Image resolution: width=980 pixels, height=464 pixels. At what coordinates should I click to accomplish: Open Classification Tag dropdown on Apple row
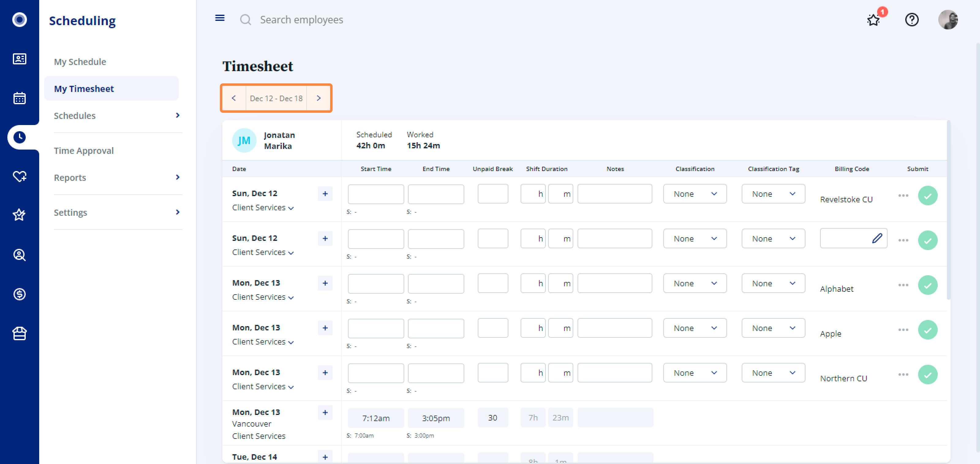(x=773, y=328)
